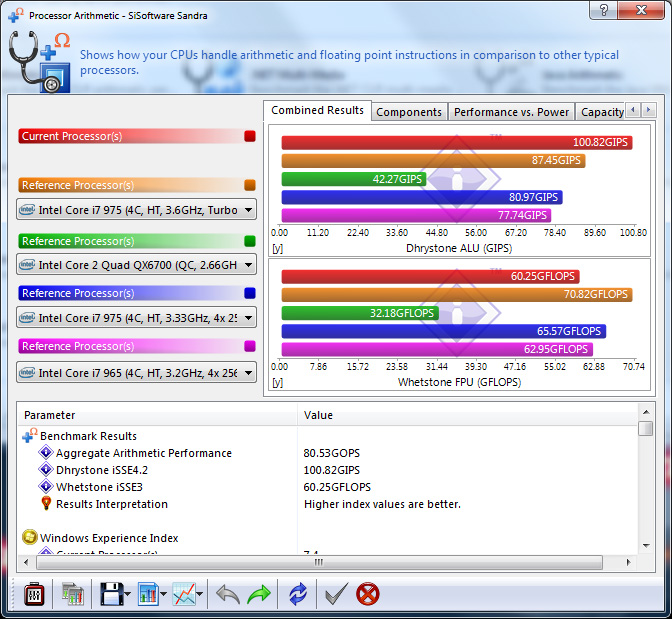The width and height of the screenshot is (672, 619).
Task: Toggle the magenta Reference Processor(s) swatch
Action: coord(250,346)
